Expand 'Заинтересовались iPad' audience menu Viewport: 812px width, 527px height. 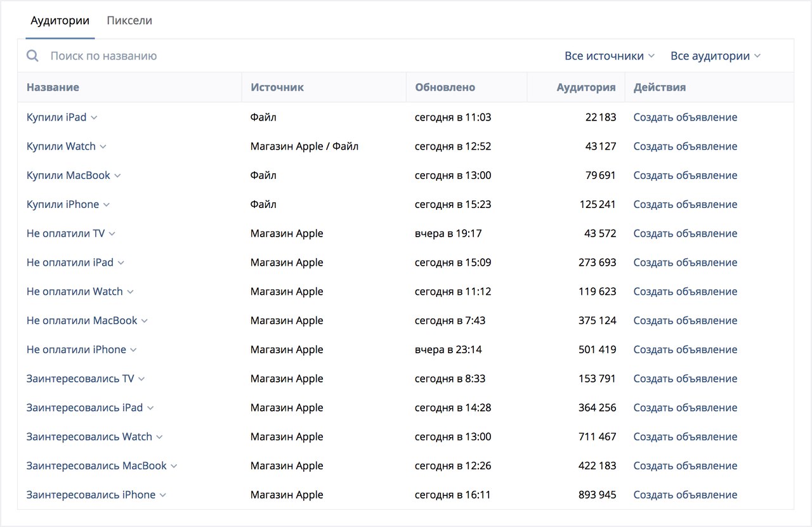[x=150, y=408]
